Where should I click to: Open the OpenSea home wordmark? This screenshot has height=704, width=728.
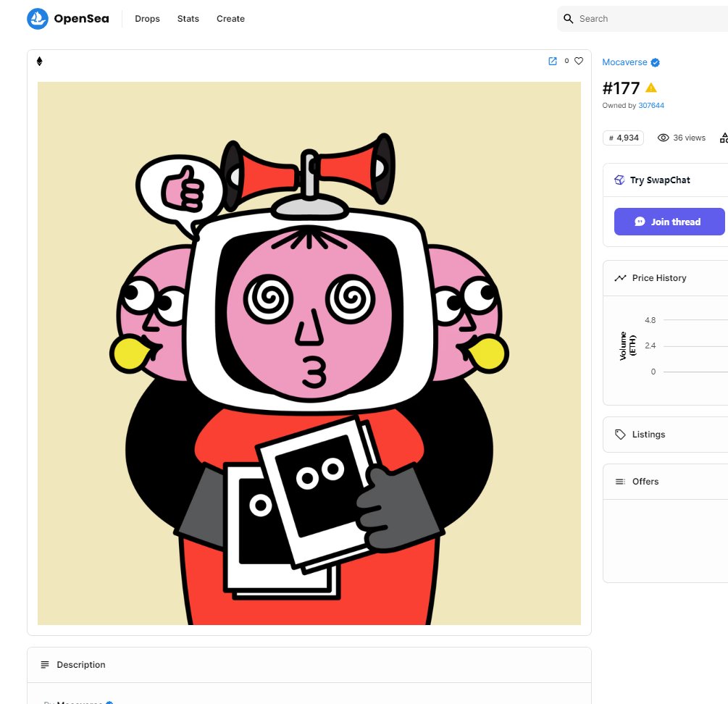(x=81, y=19)
